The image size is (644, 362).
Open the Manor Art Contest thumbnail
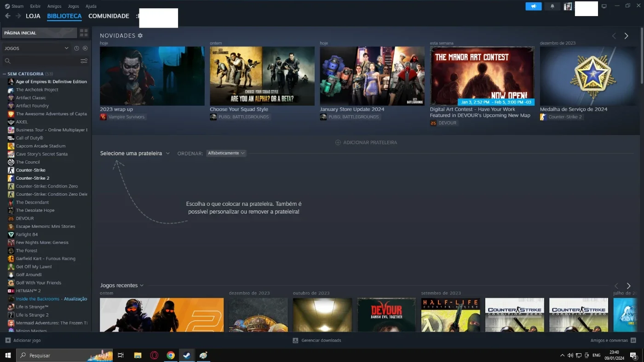pos(482,76)
